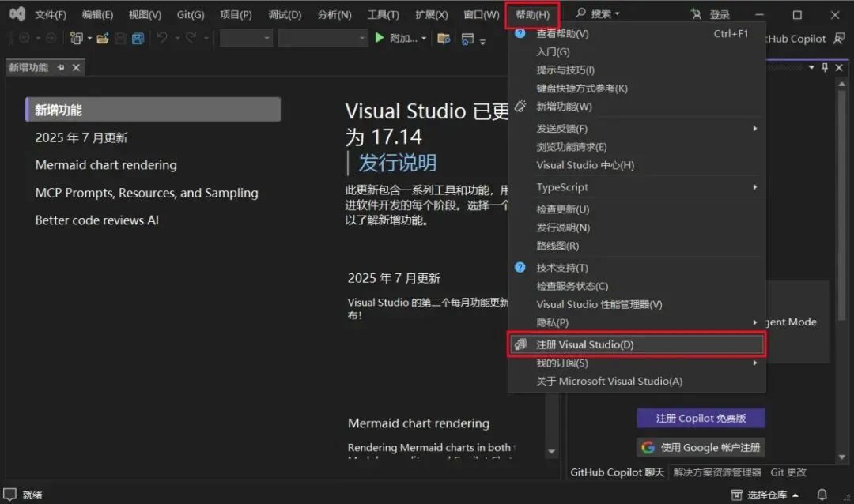Click the navigate forward arrow icon
The height and width of the screenshot is (504, 854).
pos(51,38)
